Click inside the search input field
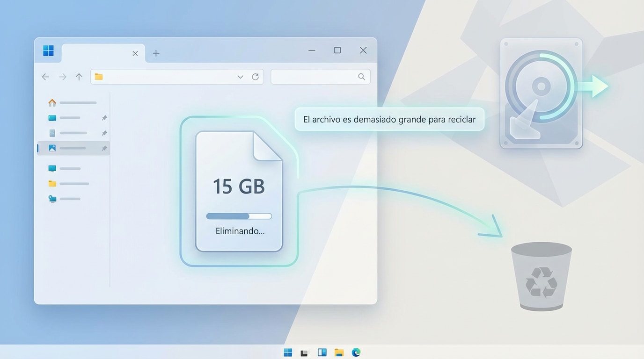 (314, 77)
